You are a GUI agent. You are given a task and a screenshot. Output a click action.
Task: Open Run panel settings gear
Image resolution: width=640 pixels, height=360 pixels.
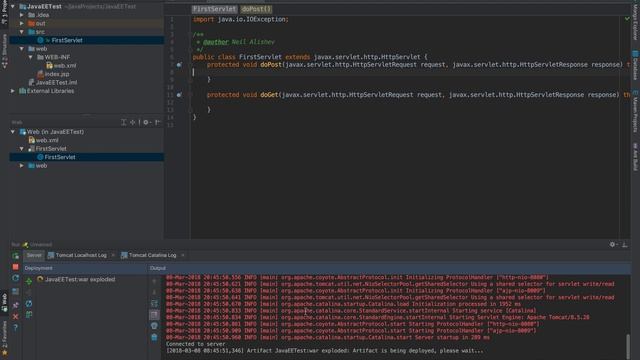pyautogui.click(x=613, y=244)
